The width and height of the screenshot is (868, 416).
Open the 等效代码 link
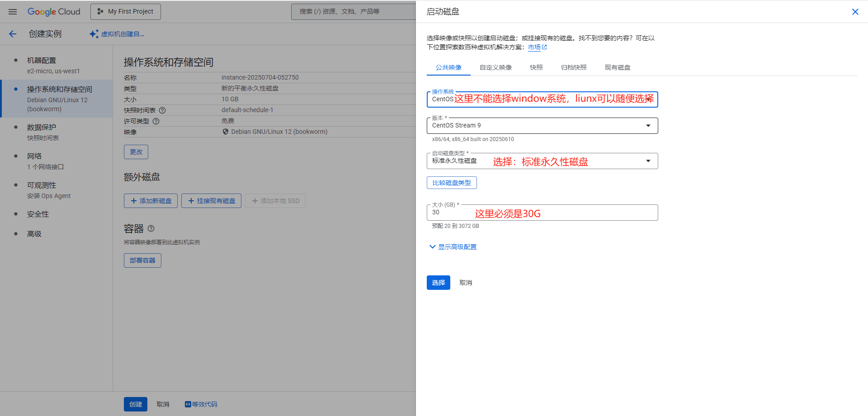click(x=201, y=404)
